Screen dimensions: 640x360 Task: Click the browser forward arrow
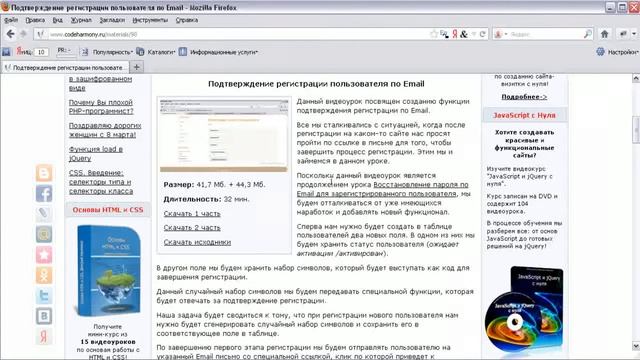(23, 34)
